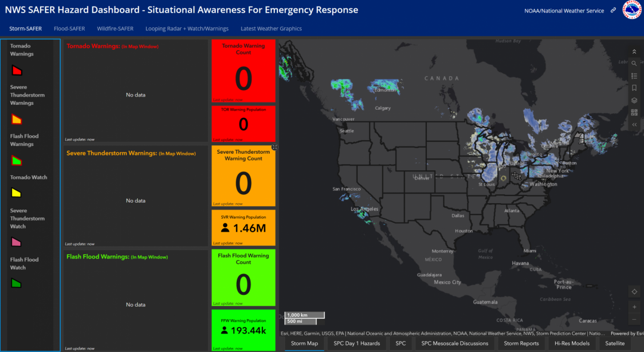Select the SPC Day 1 Hazards tab

click(x=357, y=343)
